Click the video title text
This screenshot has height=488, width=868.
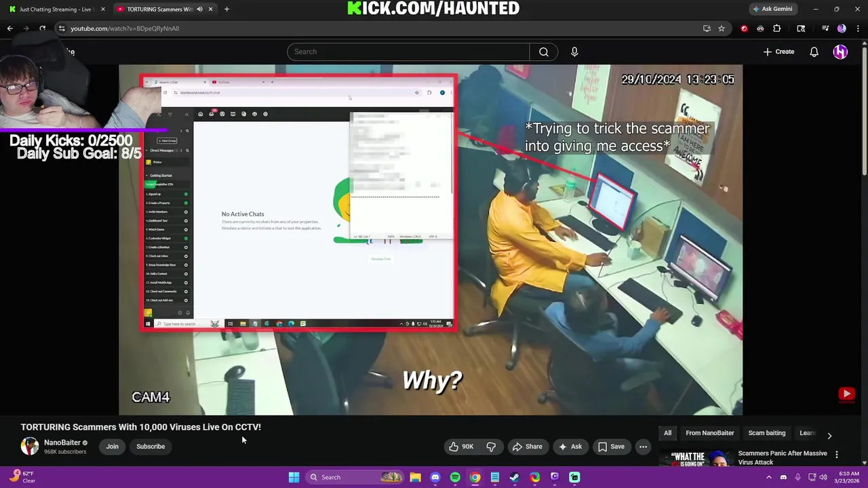tap(140, 427)
